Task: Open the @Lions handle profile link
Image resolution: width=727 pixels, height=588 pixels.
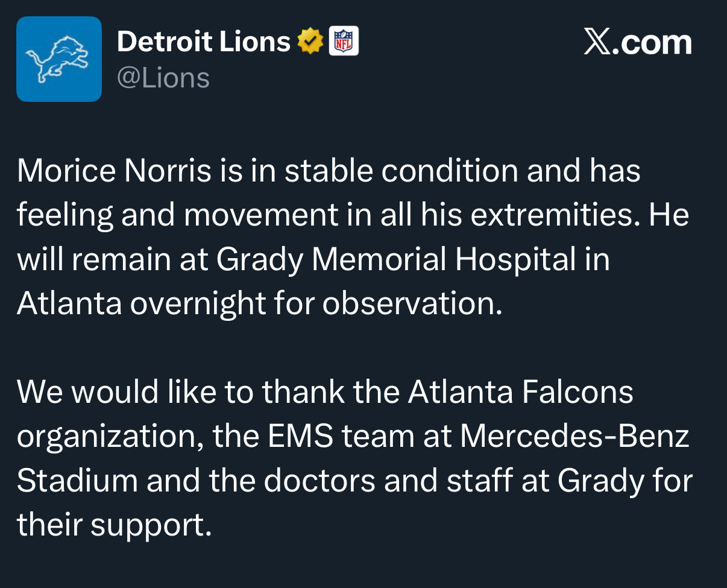Action: pyautogui.click(x=163, y=78)
